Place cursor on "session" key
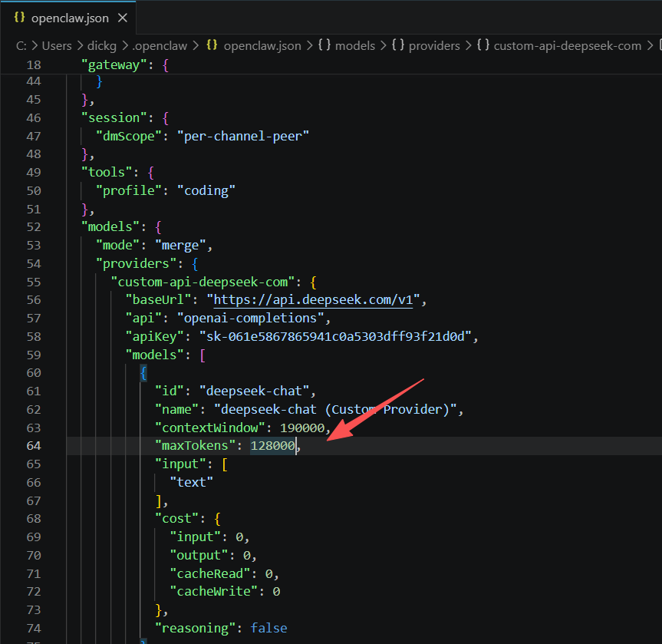Screen dimensions: 662x644 pos(114,117)
